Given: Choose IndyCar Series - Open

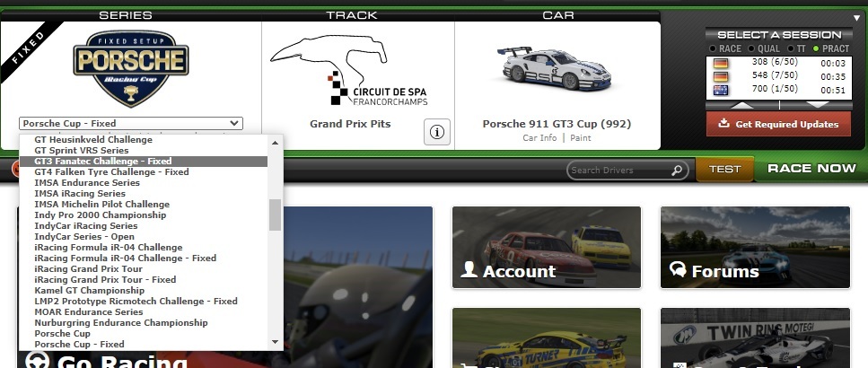Looking at the screenshot, I should (144, 237).
